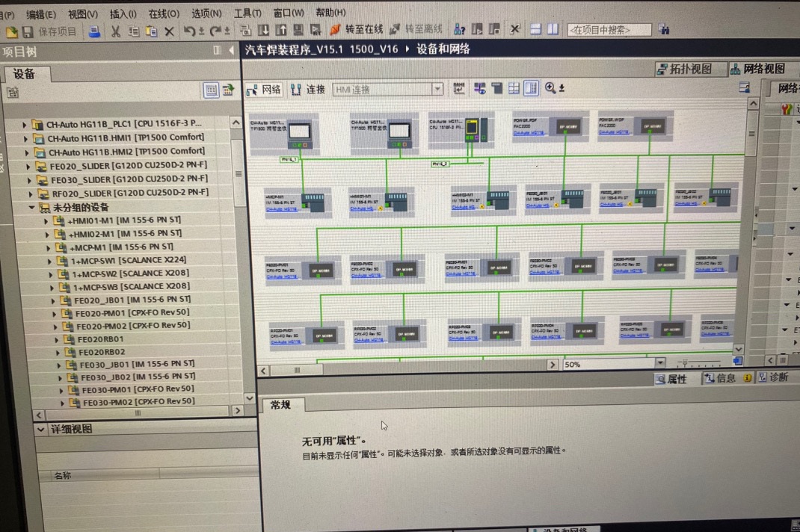800x532 pixels.
Task: Click the split editor horizontally icon
Action: click(535, 29)
